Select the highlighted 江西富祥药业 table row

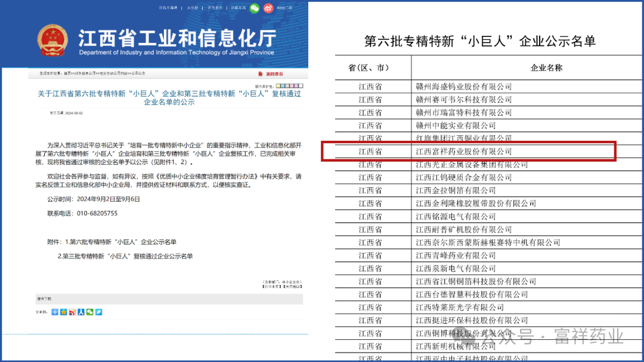point(468,151)
